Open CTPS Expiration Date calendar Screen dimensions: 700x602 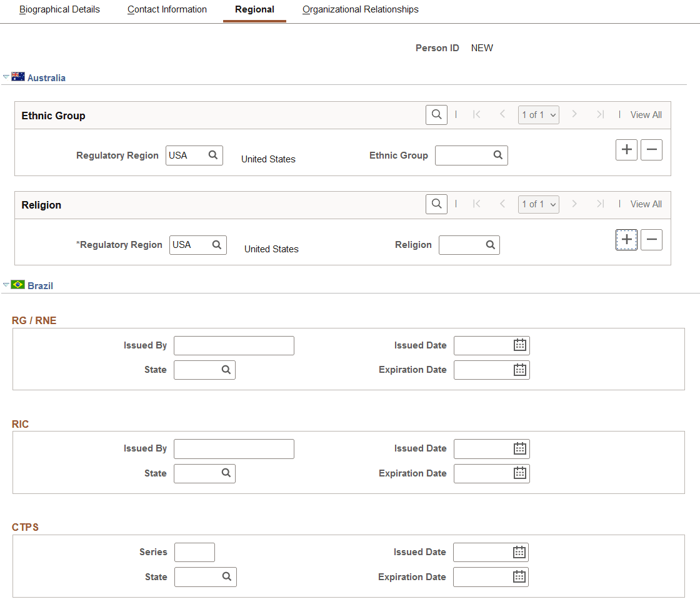(x=519, y=576)
